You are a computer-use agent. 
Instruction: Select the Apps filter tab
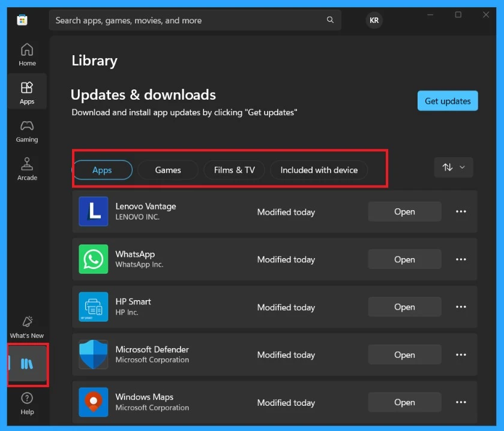[103, 170]
